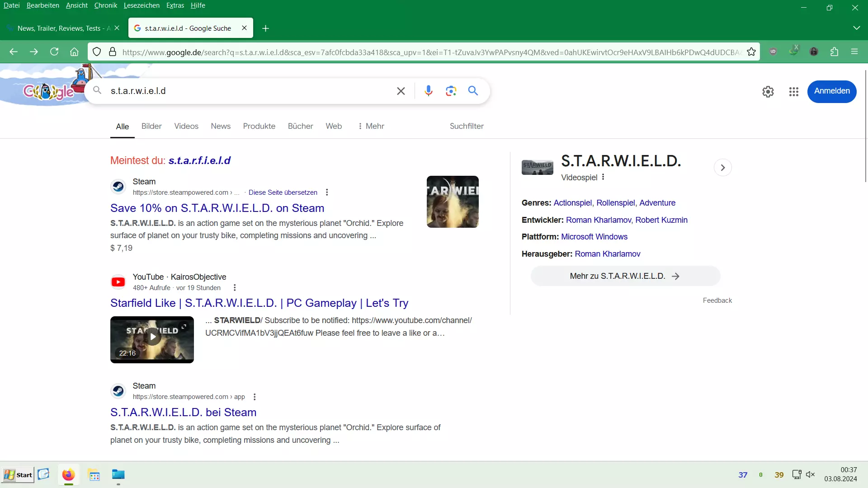This screenshot has height=488, width=868.
Task: Close the News, Trailer, Reviews tab
Action: click(117, 28)
